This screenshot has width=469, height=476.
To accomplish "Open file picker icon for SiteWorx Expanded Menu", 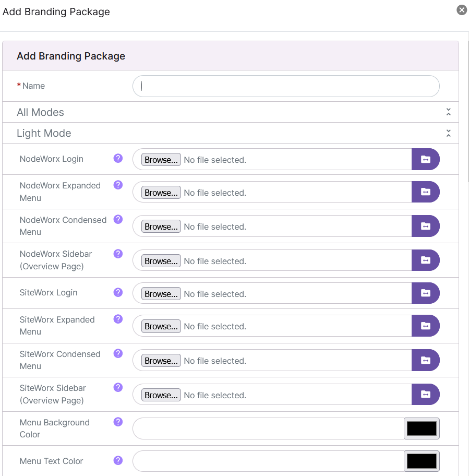I will 426,326.
